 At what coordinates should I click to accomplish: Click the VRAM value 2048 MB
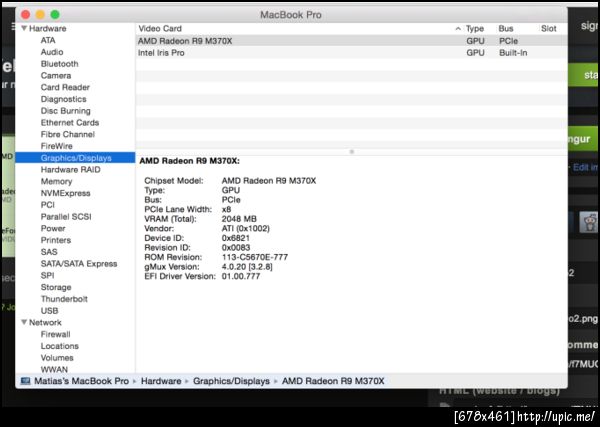click(239, 219)
